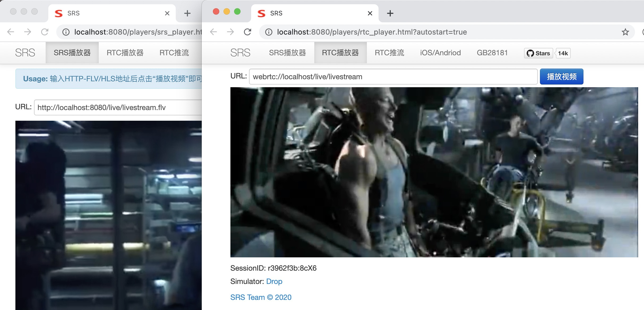Reload the rtc_player page

(247, 32)
